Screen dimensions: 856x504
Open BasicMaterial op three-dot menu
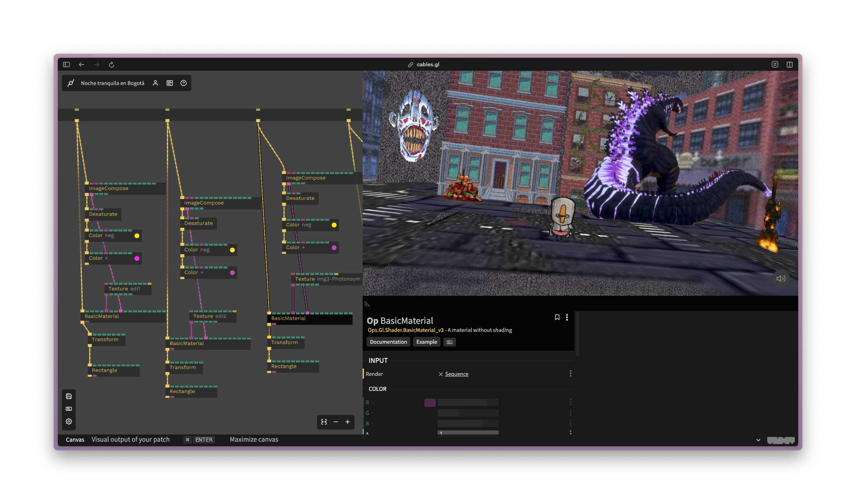567,317
